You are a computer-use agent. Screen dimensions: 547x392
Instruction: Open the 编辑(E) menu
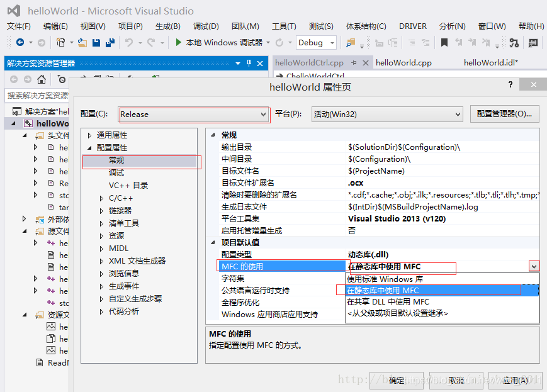click(55, 26)
